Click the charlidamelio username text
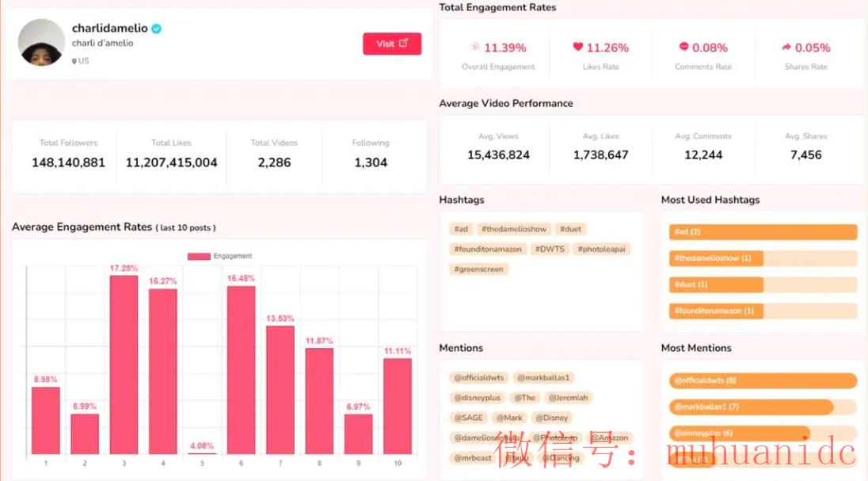Image resolution: width=868 pixels, height=481 pixels. tap(109, 28)
